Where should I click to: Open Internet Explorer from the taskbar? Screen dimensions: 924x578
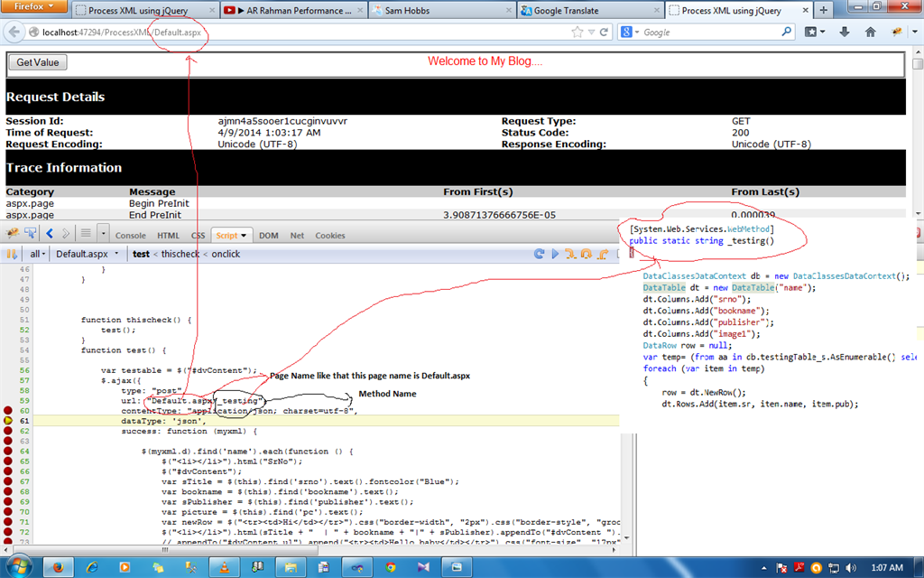coord(91,567)
